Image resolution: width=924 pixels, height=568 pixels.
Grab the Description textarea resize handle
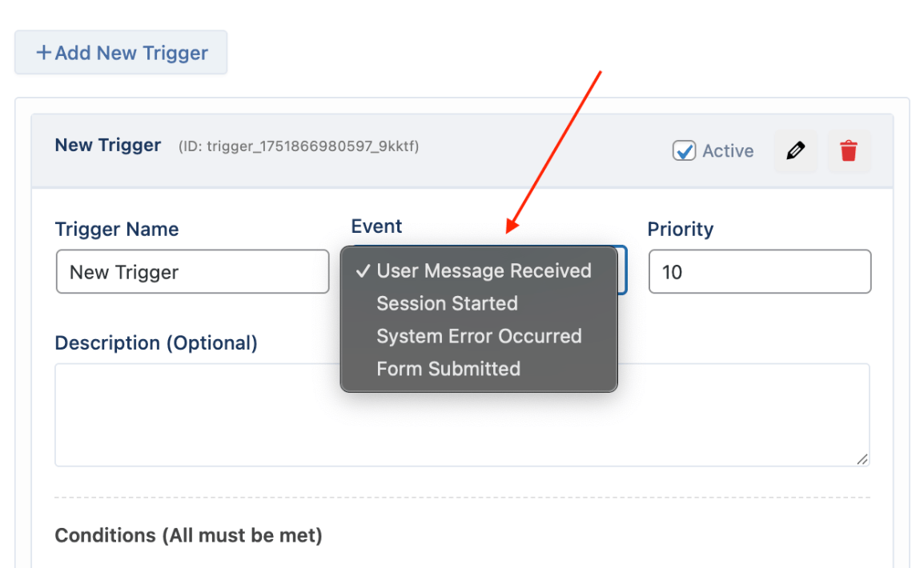[862, 459]
